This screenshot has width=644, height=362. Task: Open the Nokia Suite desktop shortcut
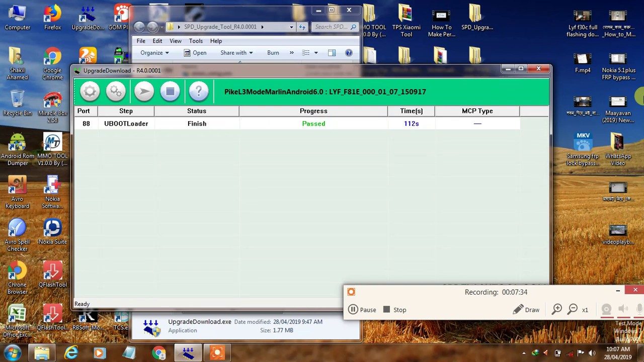point(52,232)
